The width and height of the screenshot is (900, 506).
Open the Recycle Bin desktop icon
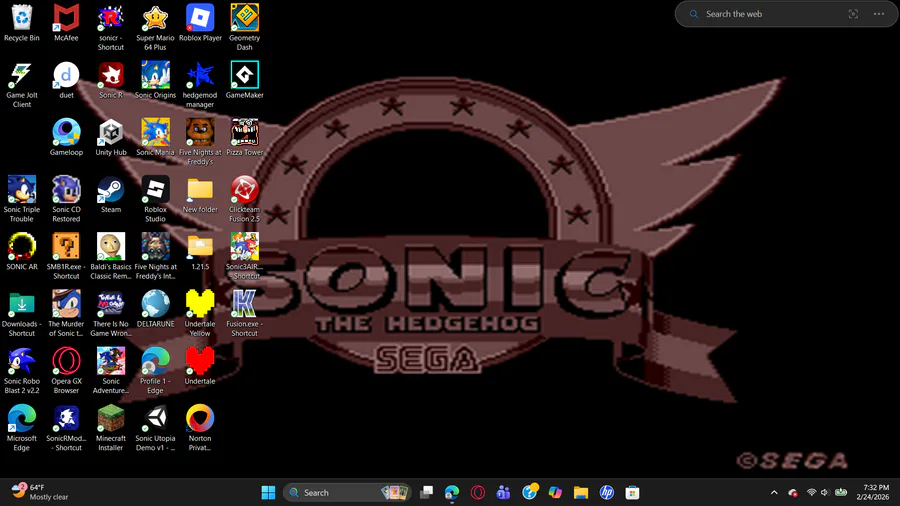pyautogui.click(x=22, y=23)
